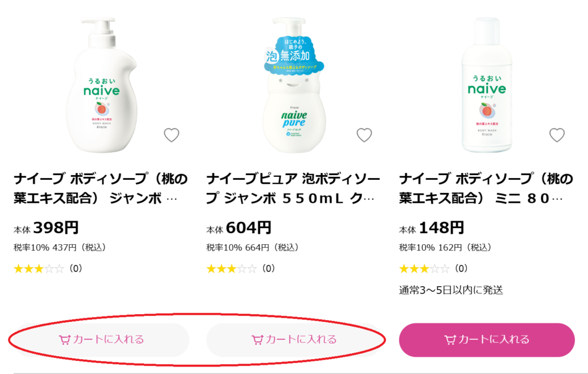The image size is (588, 374).
Task: Click cart icon on Jumbo soap button
Action: [65, 340]
